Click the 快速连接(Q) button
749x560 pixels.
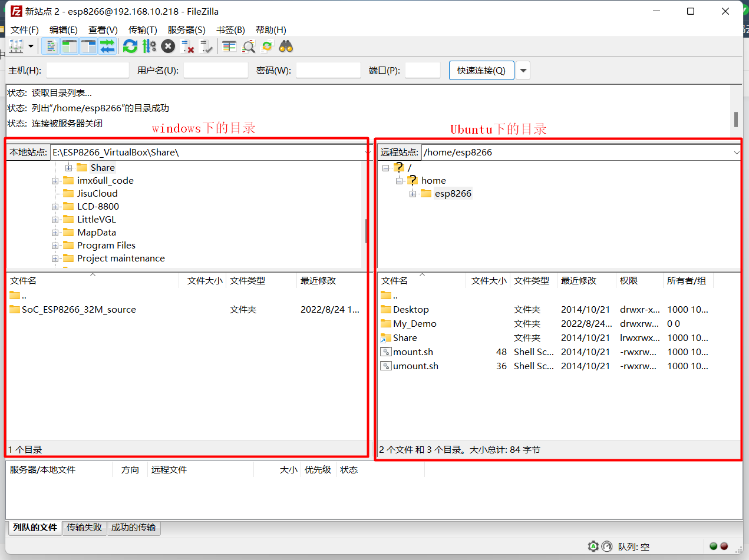[481, 71]
